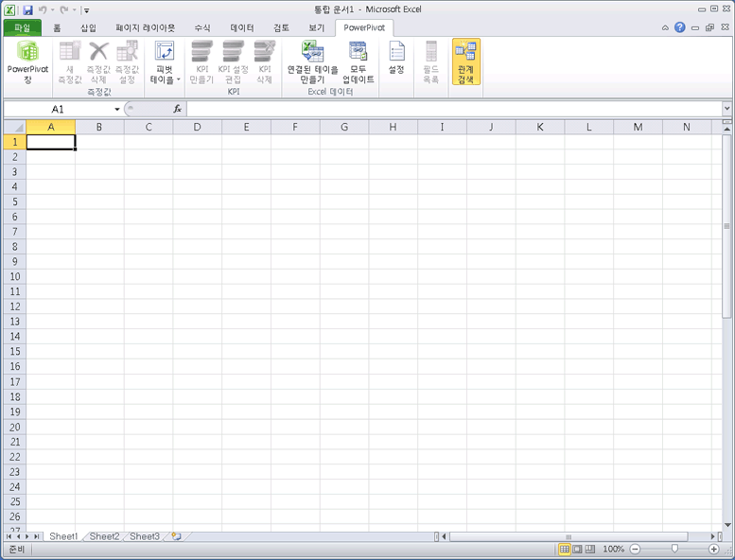Click the 측정값 설정 ribbon icon
The width and height of the screenshot is (735, 560).
point(127,61)
